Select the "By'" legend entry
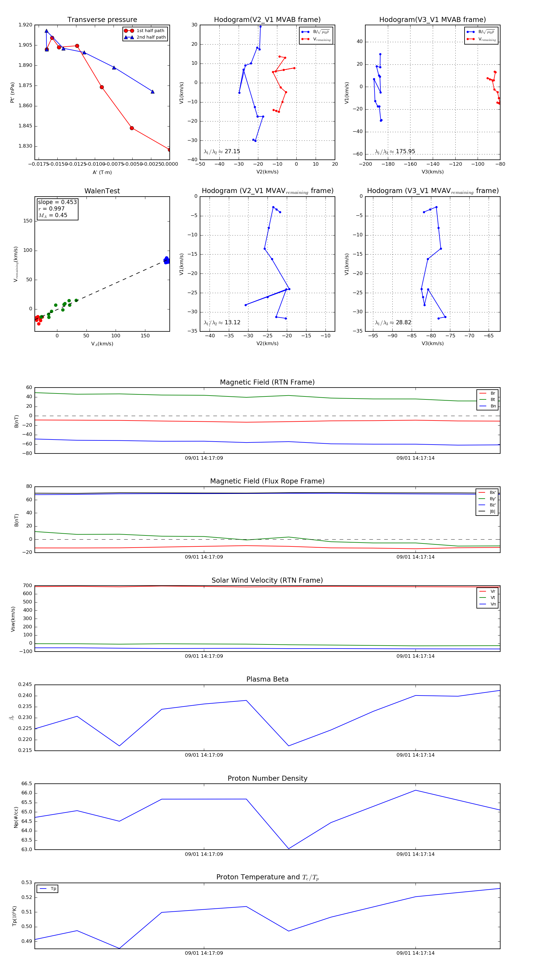 click(x=487, y=499)
